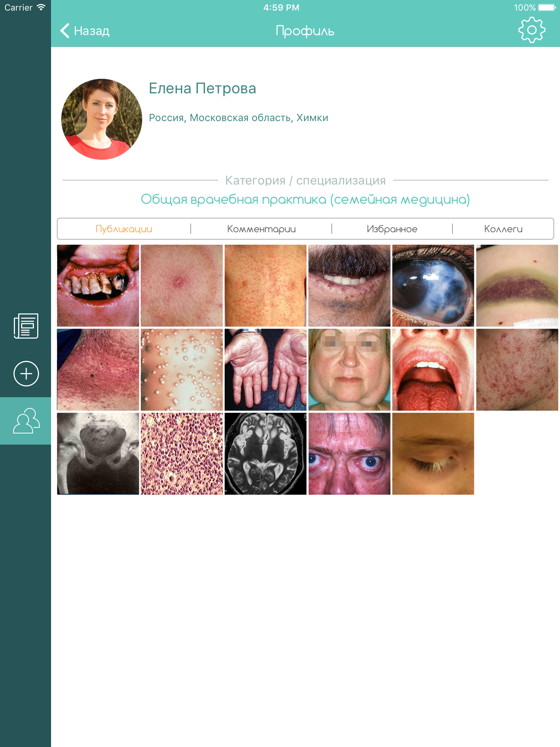Image resolution: width=560 pixels, height=747 pixels.
Task: Tap the 4:59 PM clock
Action: [281, 7]
